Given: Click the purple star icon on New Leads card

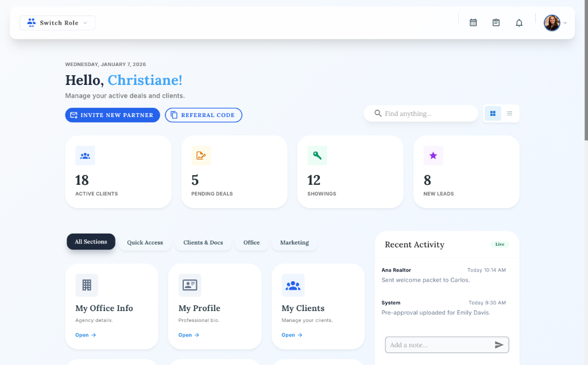Looking at the screenshot, I should [x=433, y=156].
